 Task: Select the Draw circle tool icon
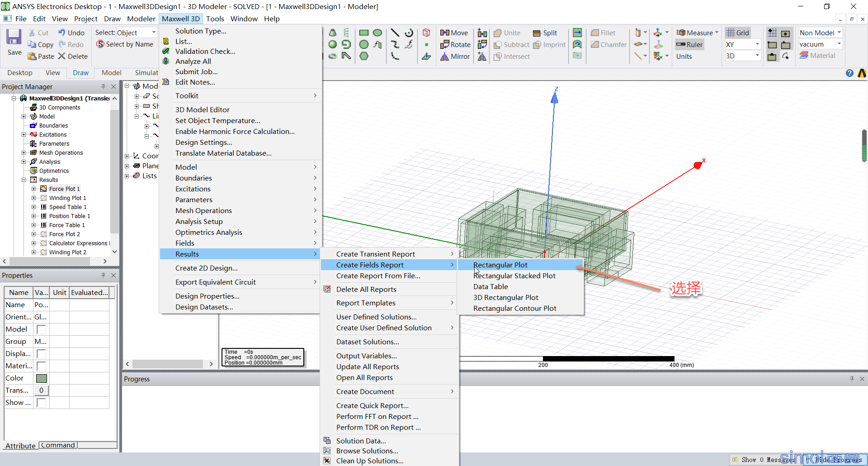[364, 44]
